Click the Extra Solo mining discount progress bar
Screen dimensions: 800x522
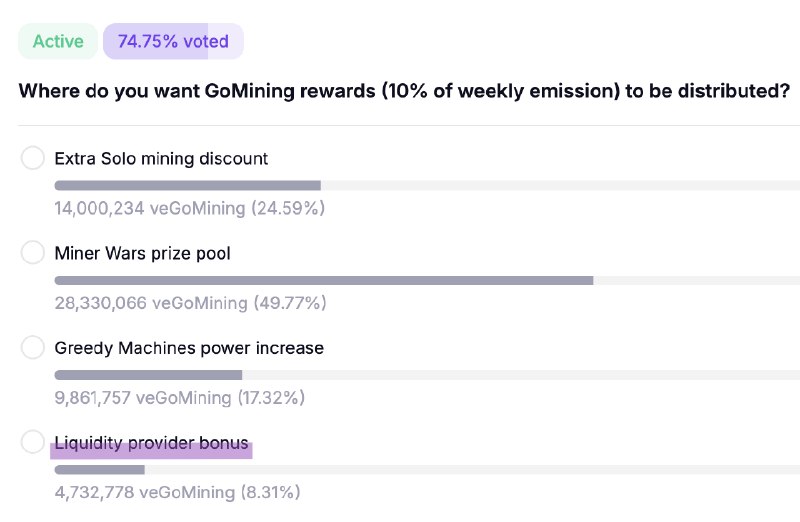[427, 185]
